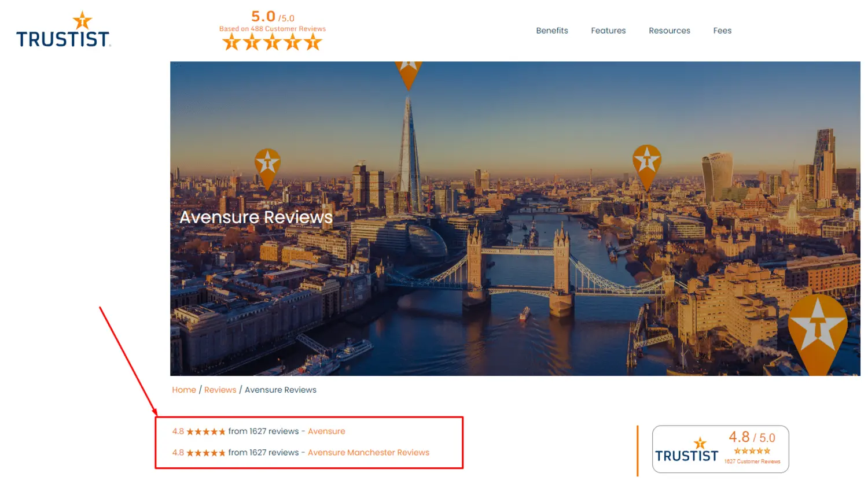Click the Avensure review link
The width and height of the screenshot is (868, 484).
pos(327,431)
